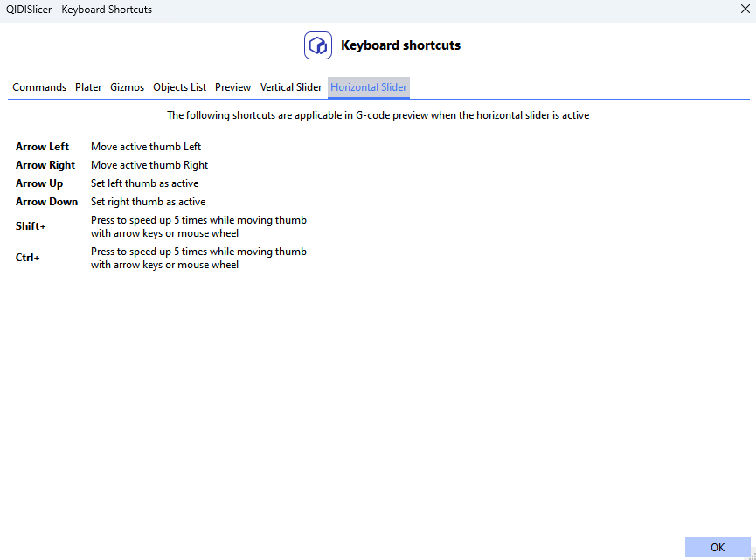Click the QIDISlicer cube logo icon
The width and height of the screenshot is (756, 560).
click(318, 45)
